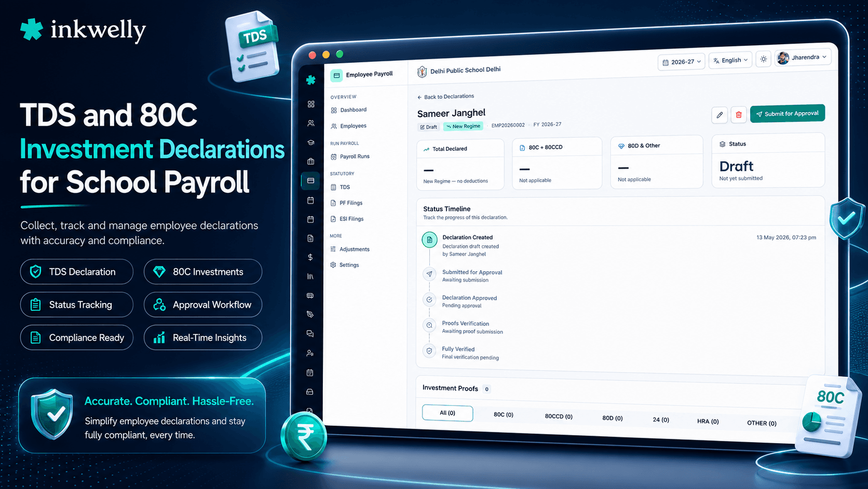Select the All (0) proofs tab
The height and width of the screenshot is (489, 868).
[x=447, y=413]
